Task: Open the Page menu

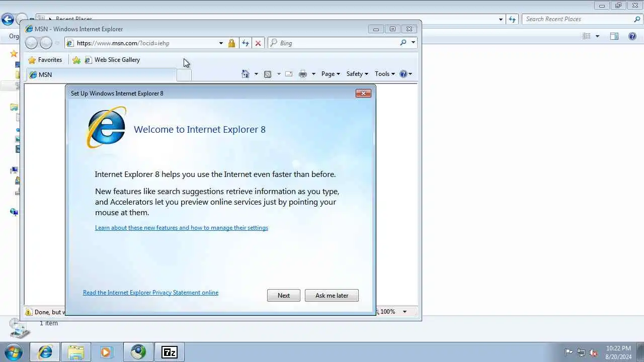Action: [x=331, y=74]
